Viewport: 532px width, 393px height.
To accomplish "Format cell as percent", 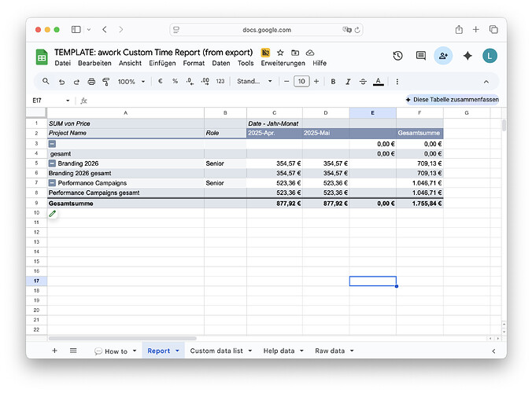I will pyautogui.click(x=175, y=81).
